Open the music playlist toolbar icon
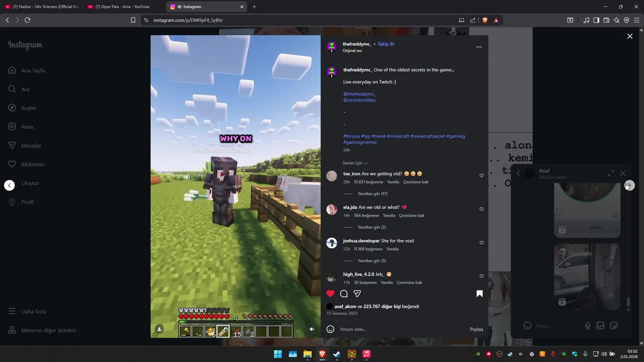 tap(586, 20)
